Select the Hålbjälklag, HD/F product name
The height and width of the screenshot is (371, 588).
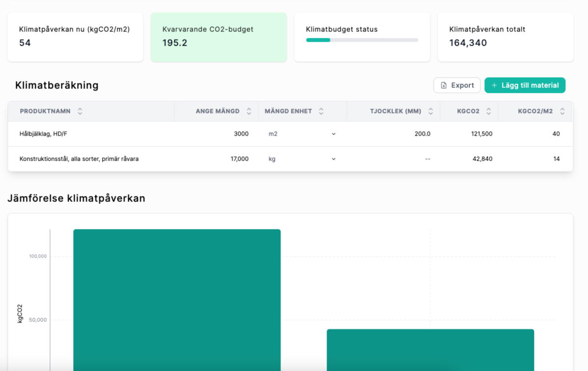click(x=43, y=134)
